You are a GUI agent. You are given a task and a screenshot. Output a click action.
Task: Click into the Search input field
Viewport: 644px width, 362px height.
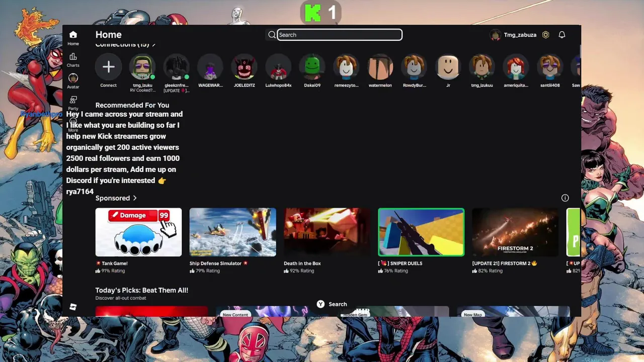(340, 35)
